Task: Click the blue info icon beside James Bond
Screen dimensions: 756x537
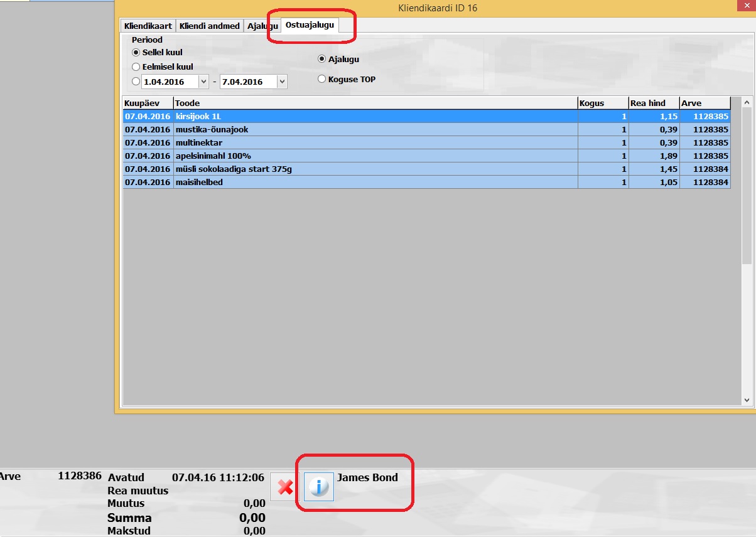Action: pos(319,487)
